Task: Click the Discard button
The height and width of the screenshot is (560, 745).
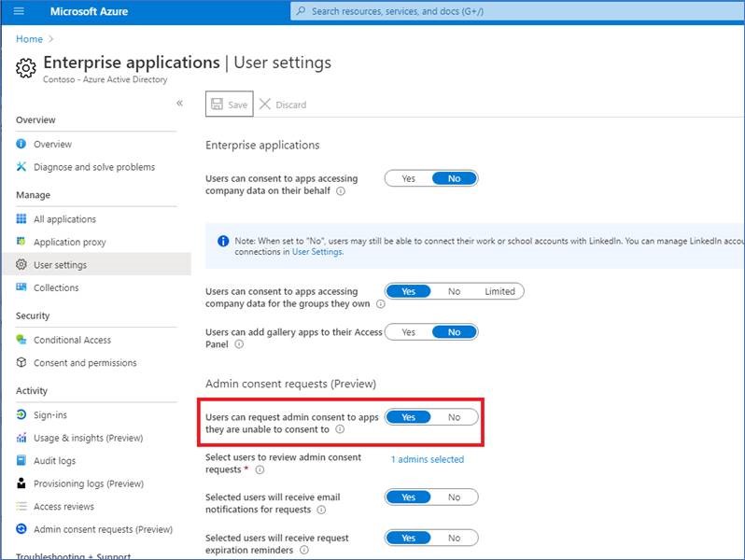Action: 283,105
